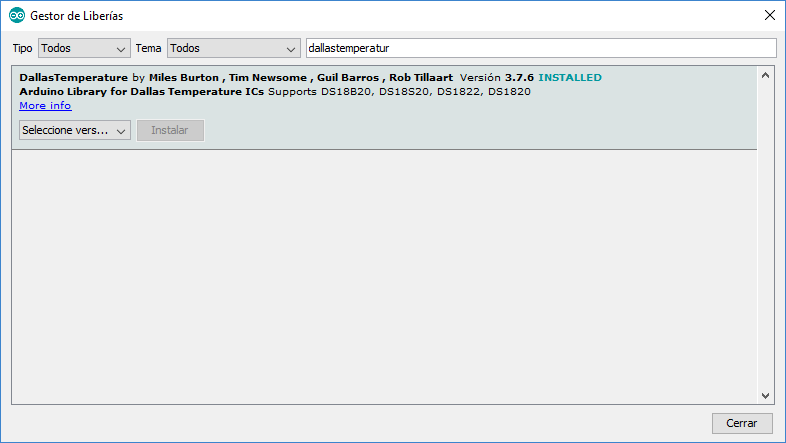
Task: Click the 'Rob Tillaart' author name
Action: coord(421,78)
